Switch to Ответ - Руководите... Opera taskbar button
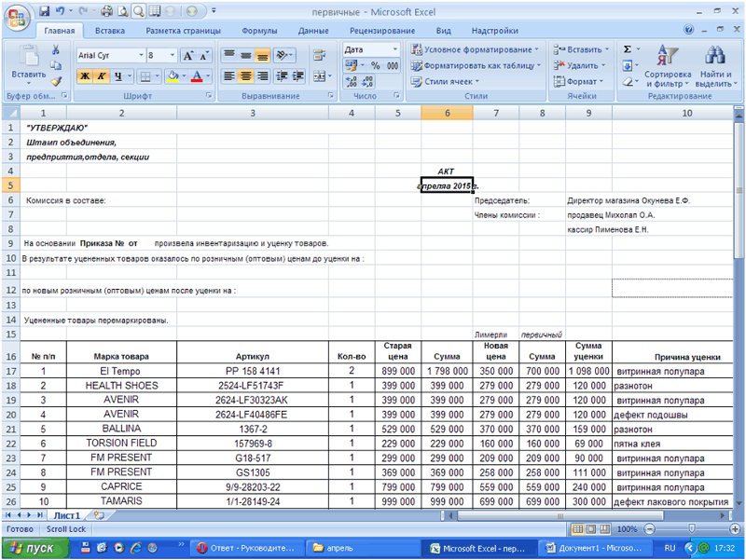The image size is (746, 560). pos(246,548)
